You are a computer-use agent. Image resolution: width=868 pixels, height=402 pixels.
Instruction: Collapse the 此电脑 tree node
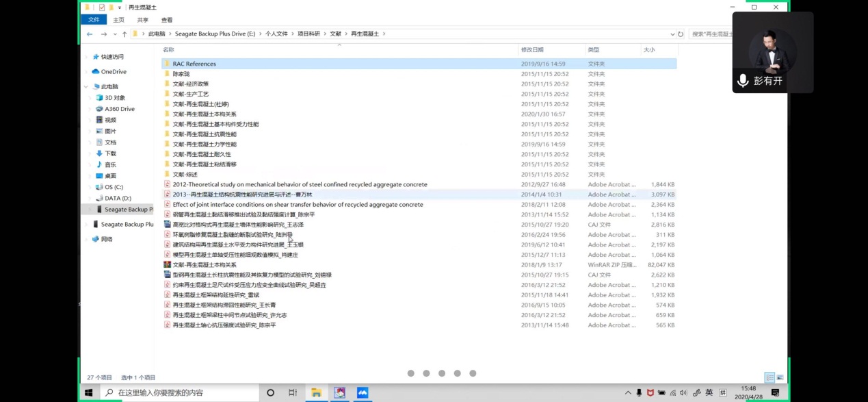(x=87, y=87)
